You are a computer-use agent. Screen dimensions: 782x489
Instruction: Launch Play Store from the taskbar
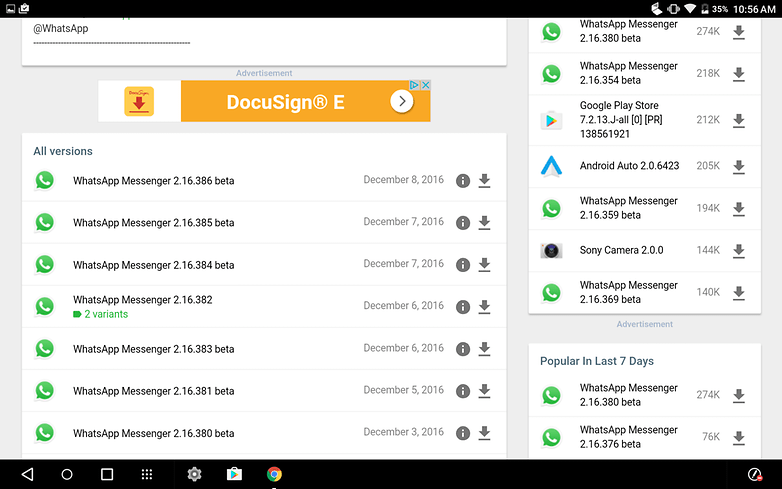234,474
